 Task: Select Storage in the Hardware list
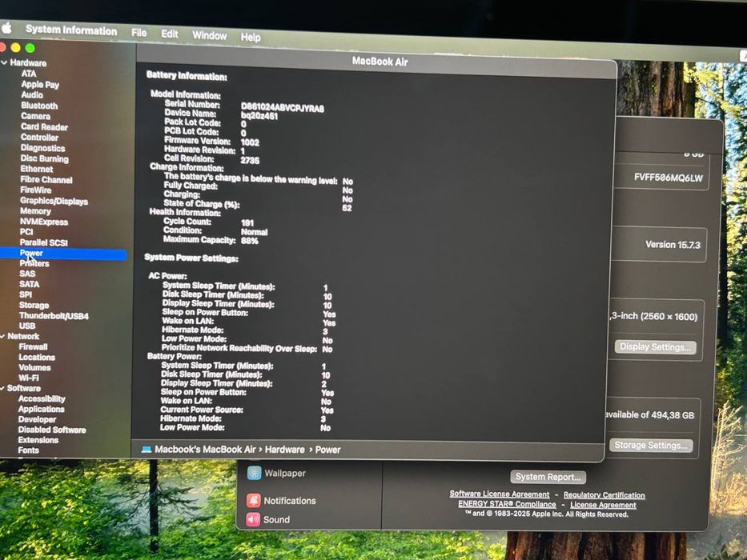click(34, 306)
